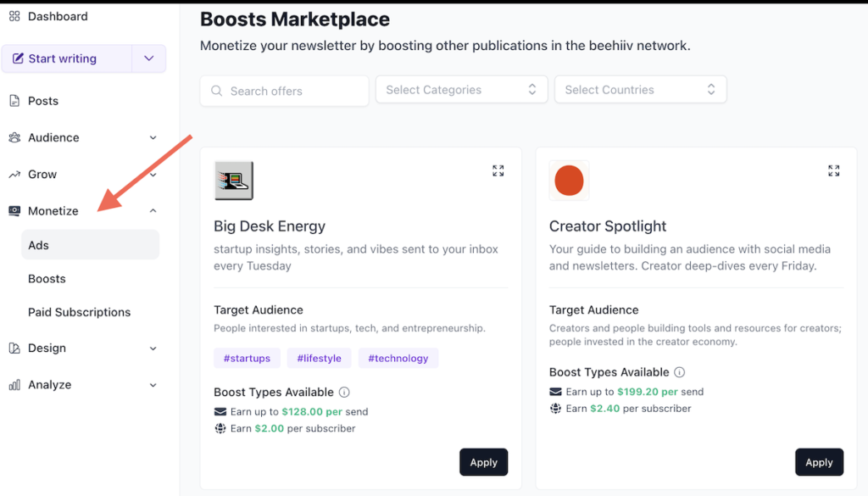Image resolution: width=868 pixels, height=496 pixels.
Task: Open Creator Spotlight orange logo
Action: (x=569, y=181)
